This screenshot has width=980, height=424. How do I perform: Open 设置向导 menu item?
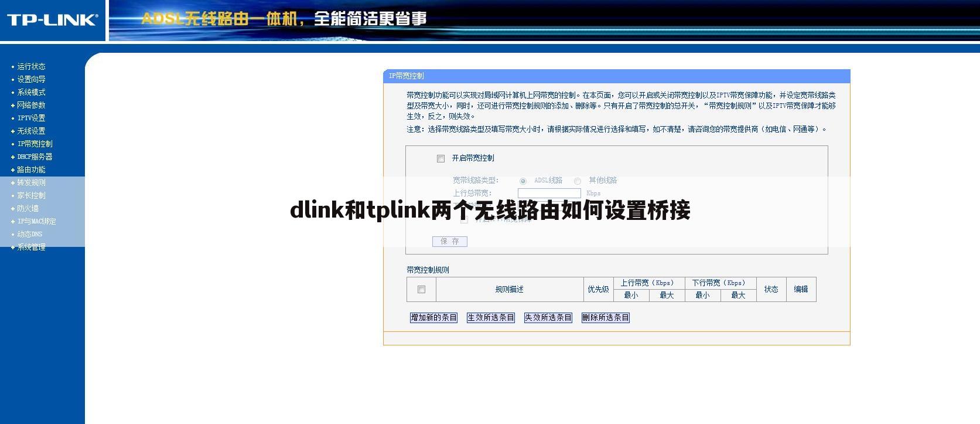pos(31,79)
